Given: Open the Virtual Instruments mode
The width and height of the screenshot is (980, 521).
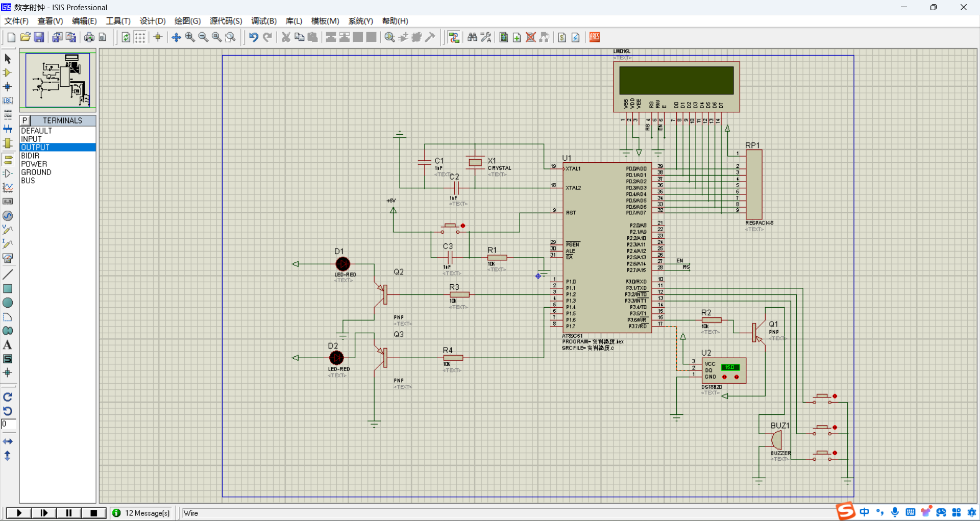Looking at the screenshot, I should tap(8, 258).
